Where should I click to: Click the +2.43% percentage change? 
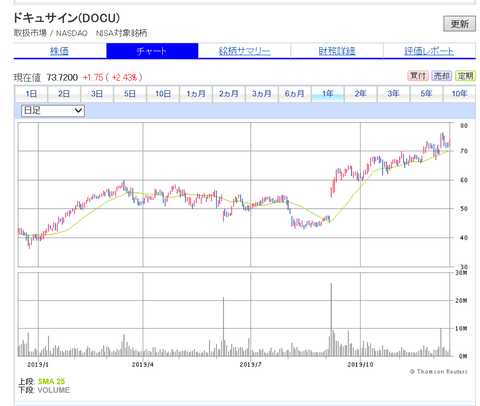124,77
